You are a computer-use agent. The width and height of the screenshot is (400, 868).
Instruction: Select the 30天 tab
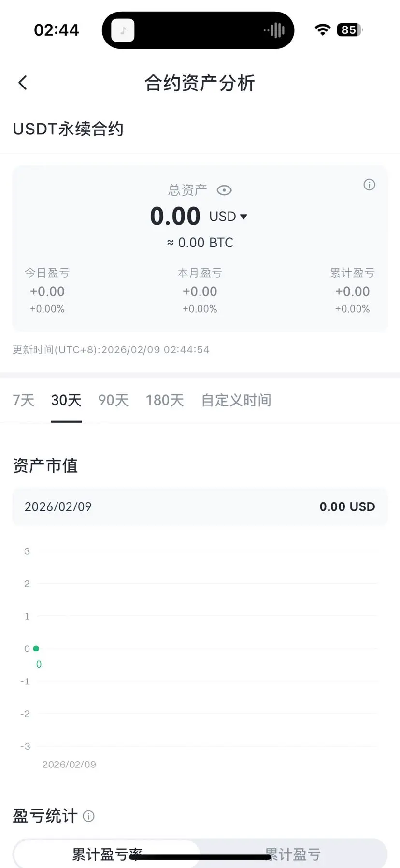(x=66, y=400)
